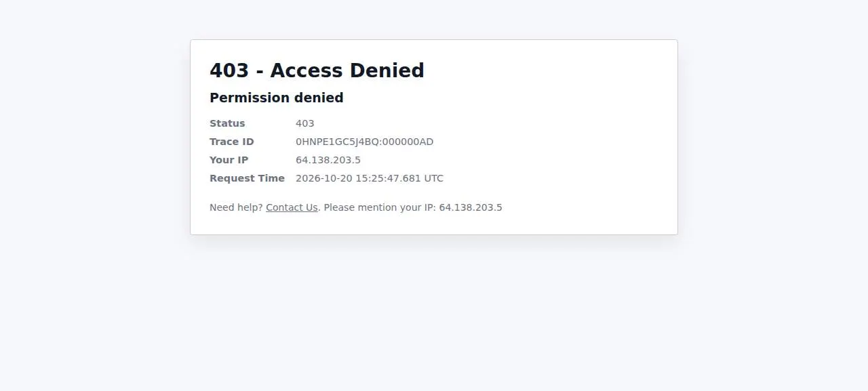Click the "Please mention your IP" sentence
Viewport: 868px width, 391px height.
380,207
